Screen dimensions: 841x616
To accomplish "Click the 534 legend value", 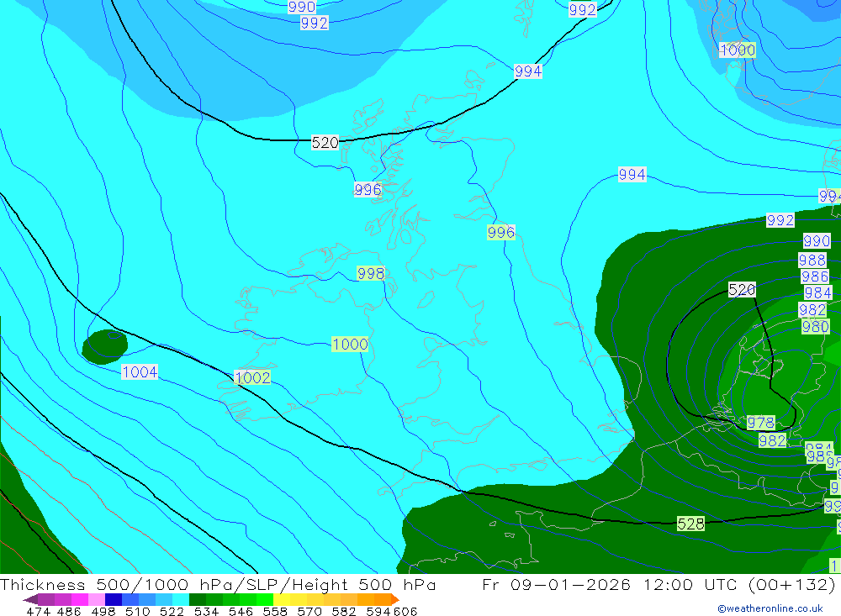I will pos(207,611).
